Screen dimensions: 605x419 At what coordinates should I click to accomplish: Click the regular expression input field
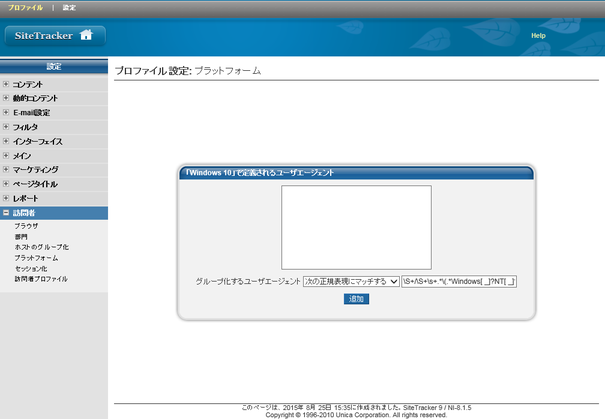pyautogui.click(x=459, y=282)
